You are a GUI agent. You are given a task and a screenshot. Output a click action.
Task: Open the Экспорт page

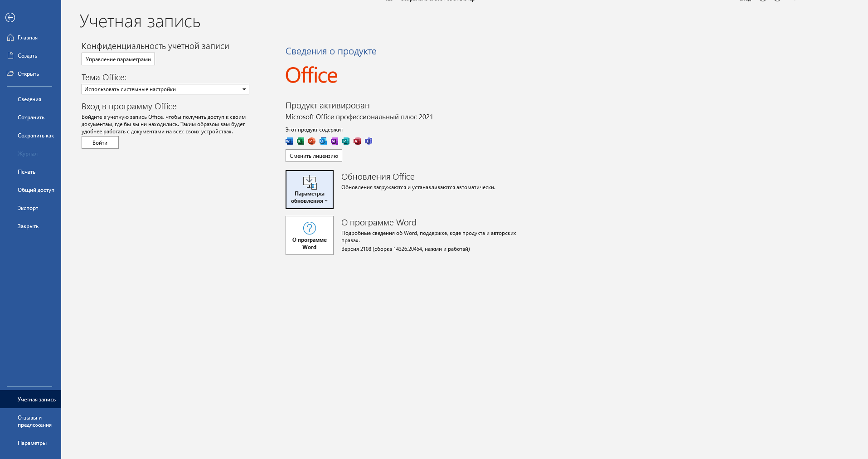coord(30,208)
